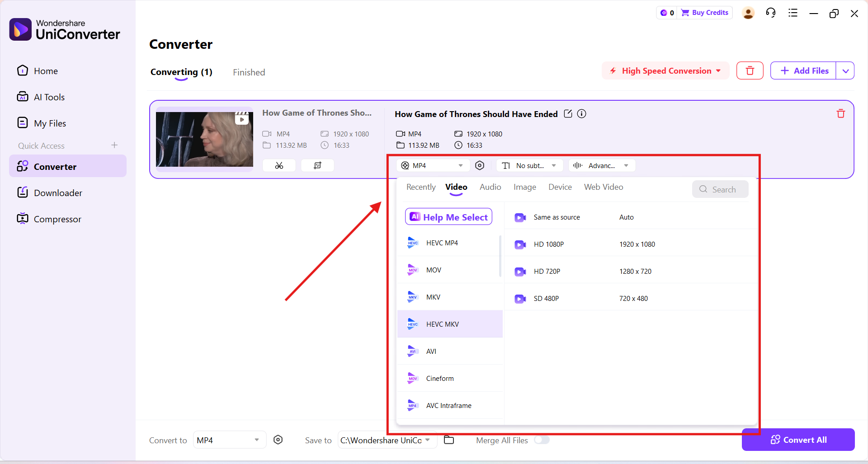Trim the video with the scissors tool
Image resolution: width=868 pixels, height=464 pixels.
tap(279, 165)
